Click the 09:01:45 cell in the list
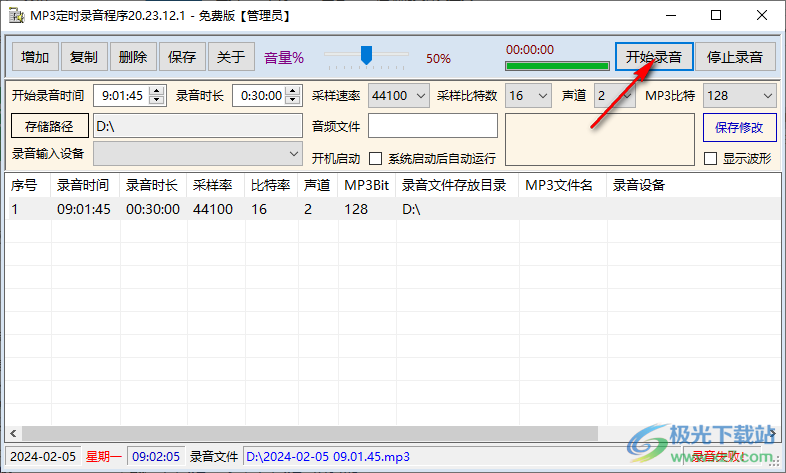 [x=84, y=209]
